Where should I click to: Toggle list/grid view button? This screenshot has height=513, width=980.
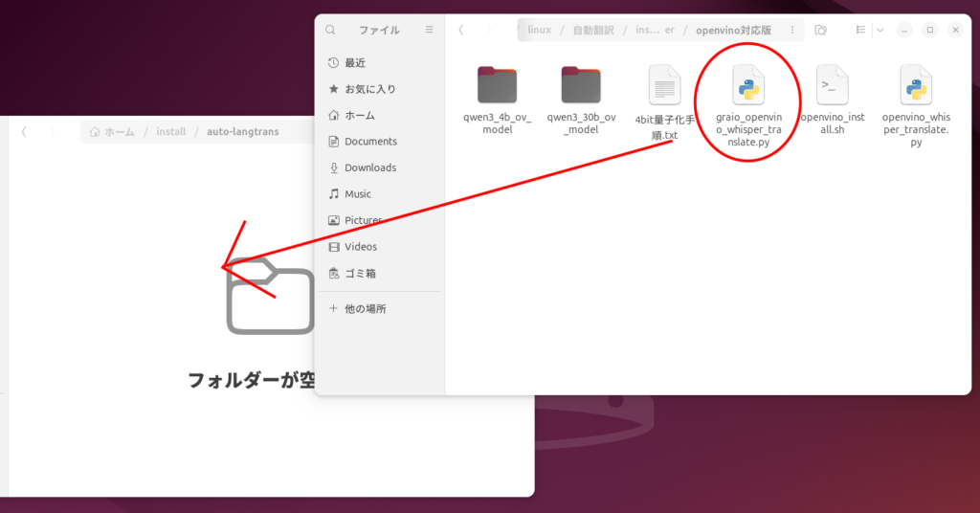[861, 31]
